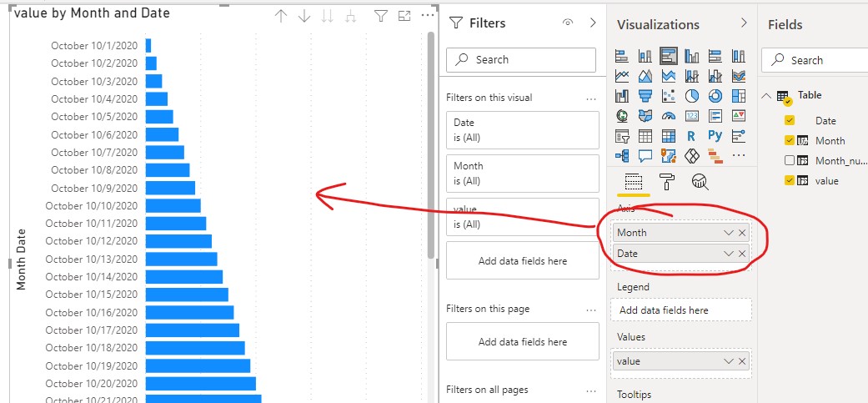The image size is (868, 403).
Task: Switch to the Format paint roller tab
Action: [x=667, y=182]
